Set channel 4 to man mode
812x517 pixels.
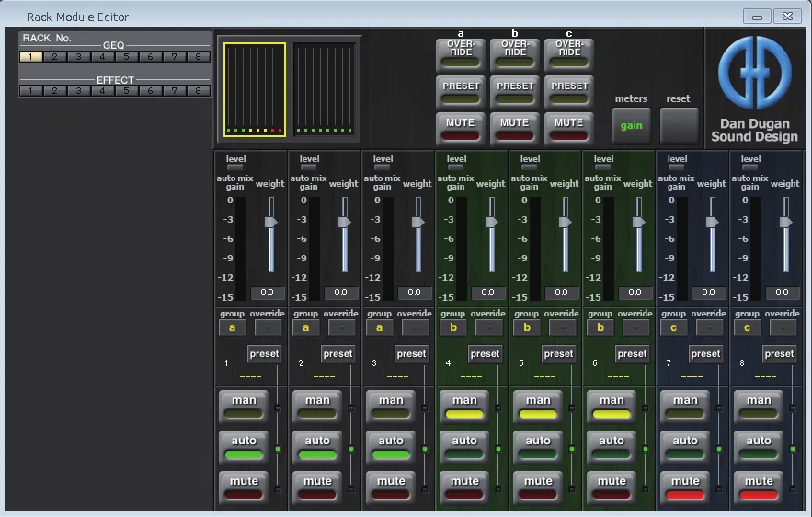click(464, 407)
